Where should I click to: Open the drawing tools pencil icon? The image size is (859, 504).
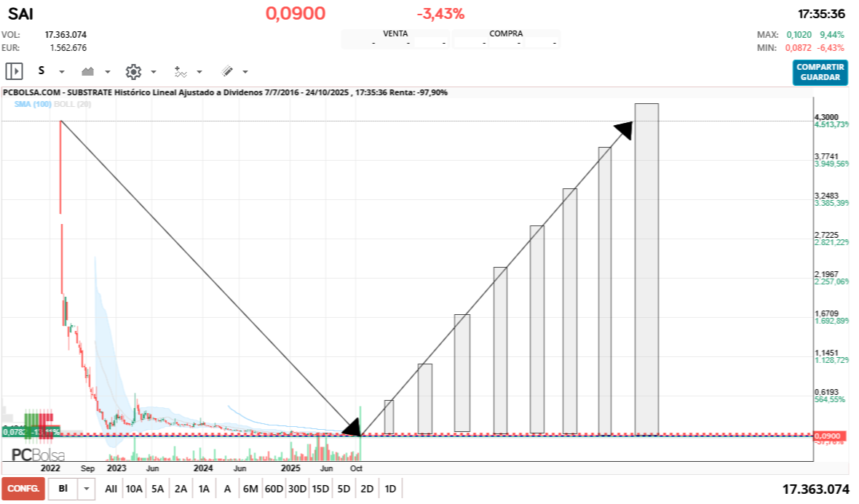(x=226, y=71)
